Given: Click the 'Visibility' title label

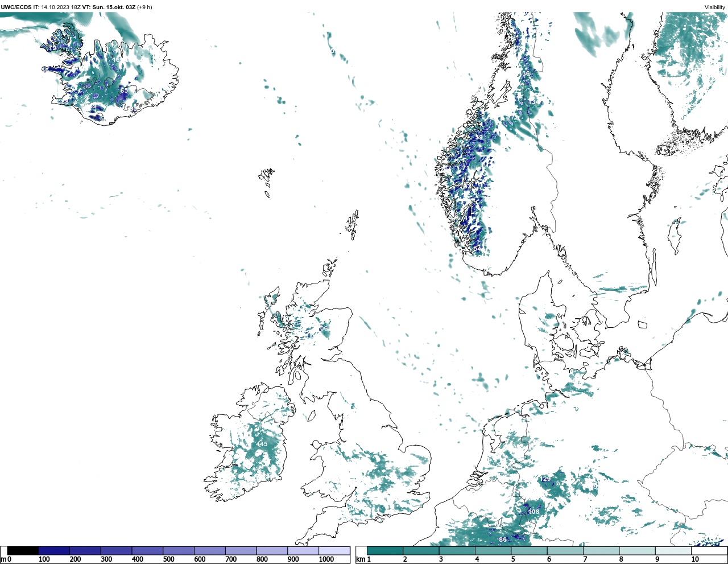Looking at the screenshot, I should (x=714, y=7).
